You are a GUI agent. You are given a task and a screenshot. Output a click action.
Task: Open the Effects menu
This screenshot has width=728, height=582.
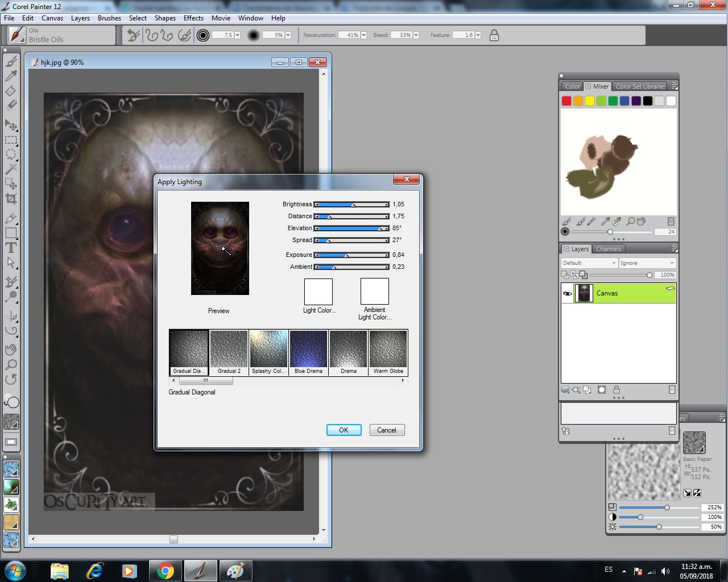coord(193,18)
